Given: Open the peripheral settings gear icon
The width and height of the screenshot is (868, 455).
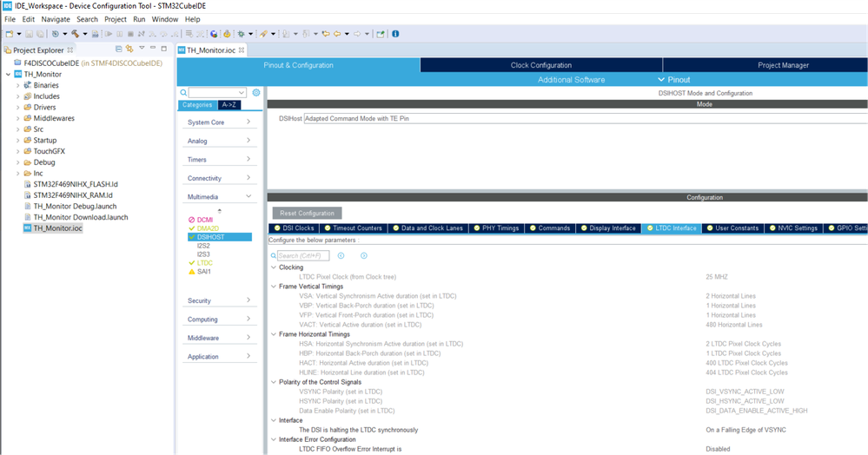Looking at the screenshot, I should point(255,92).
